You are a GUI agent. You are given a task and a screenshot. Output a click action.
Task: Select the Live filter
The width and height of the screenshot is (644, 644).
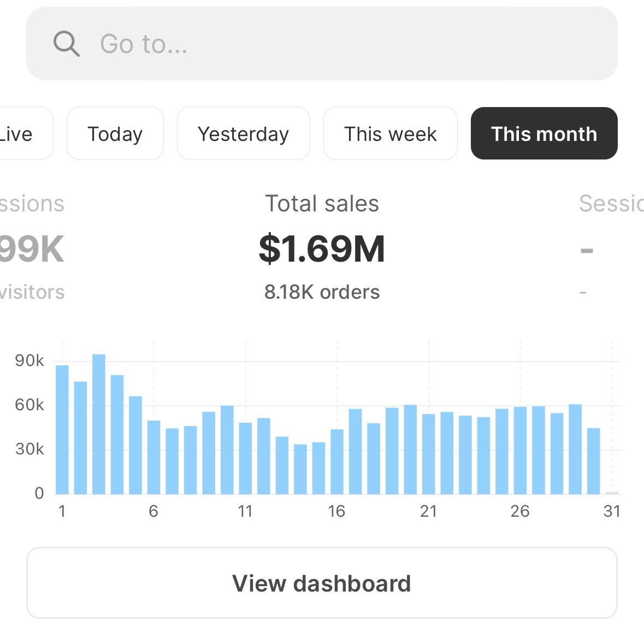click(x=16, y=133)
